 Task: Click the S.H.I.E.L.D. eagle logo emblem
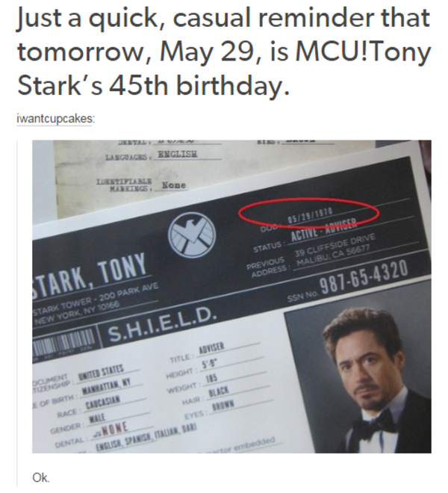point(191,236)
